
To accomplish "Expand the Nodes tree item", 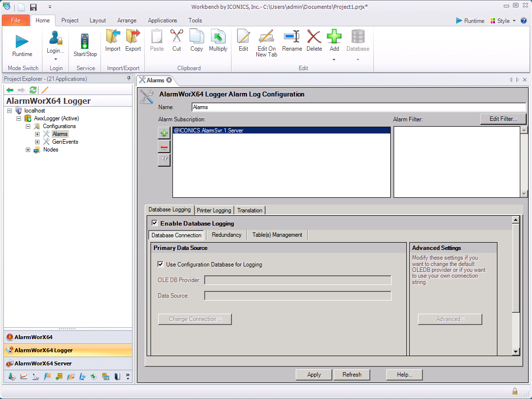I will click(x=28, y=150).
